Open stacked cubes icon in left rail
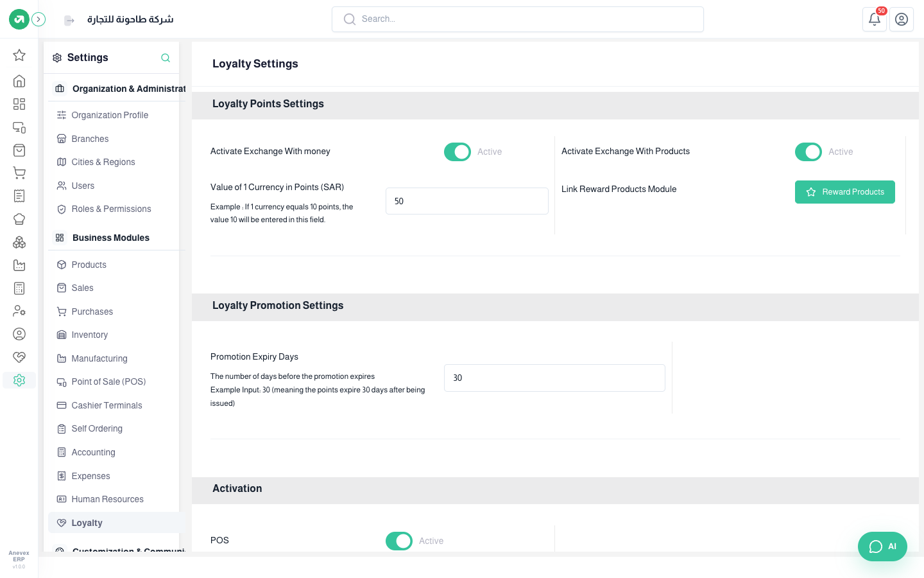 coord(19,242)
